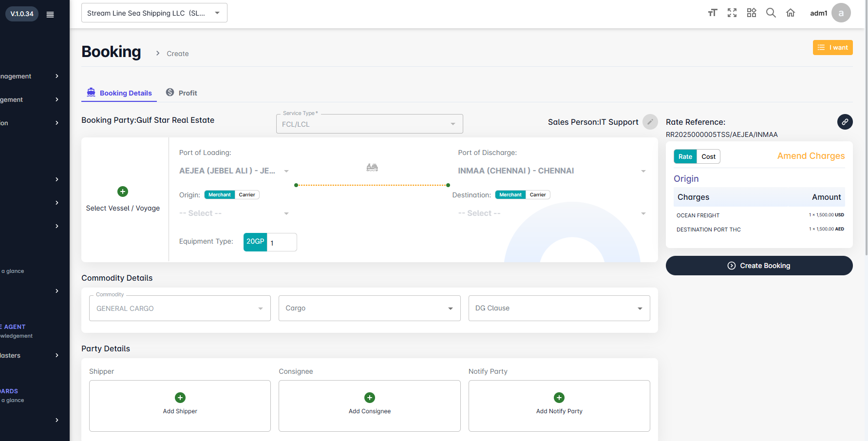Open the Destination select dropdown
The image size is (868, 441).
point(552,213)
